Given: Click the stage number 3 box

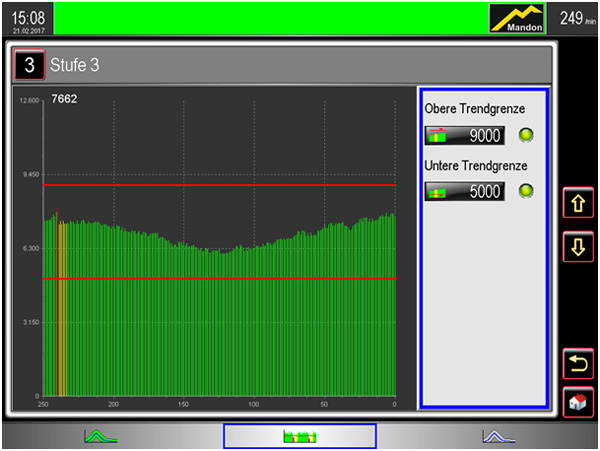Looking at the screenshot, I should click(x=29, y=66).
